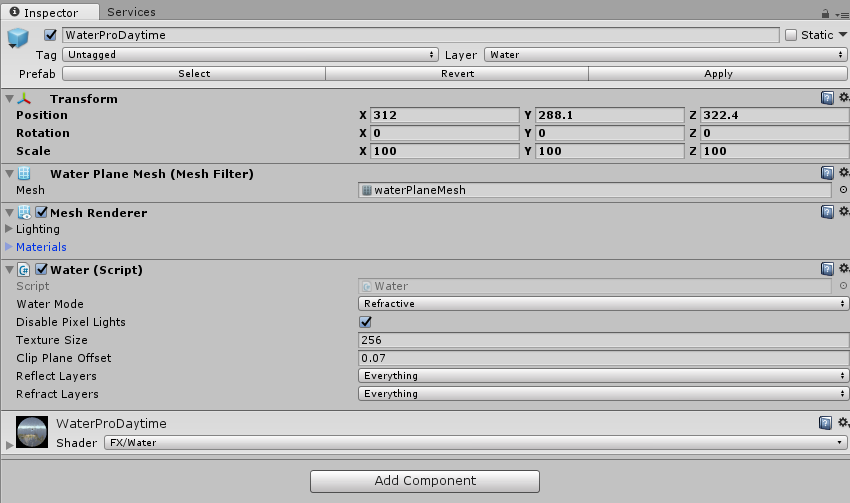This screenshot has height=503, width=850.
Task: Disable the Water (Script) component checkbox
Action: coord(41,269)
